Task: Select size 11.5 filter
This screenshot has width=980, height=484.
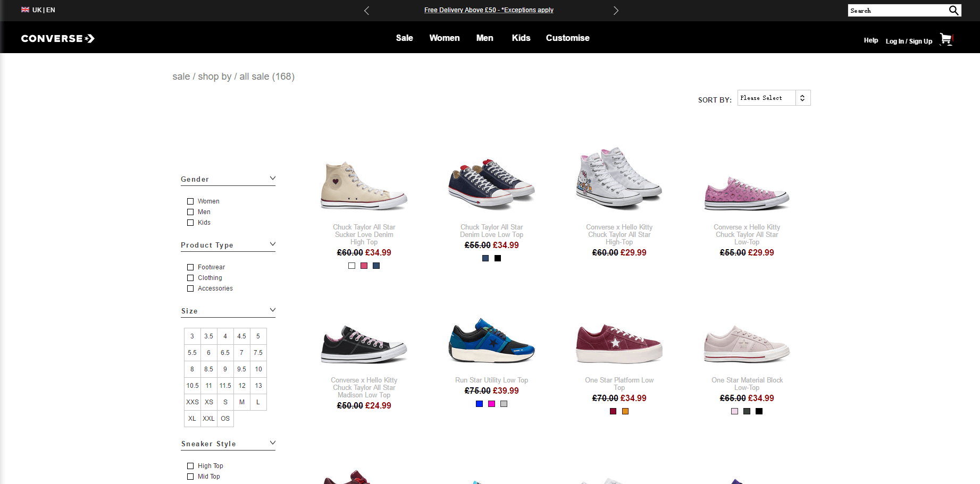Action: point(225,386)
